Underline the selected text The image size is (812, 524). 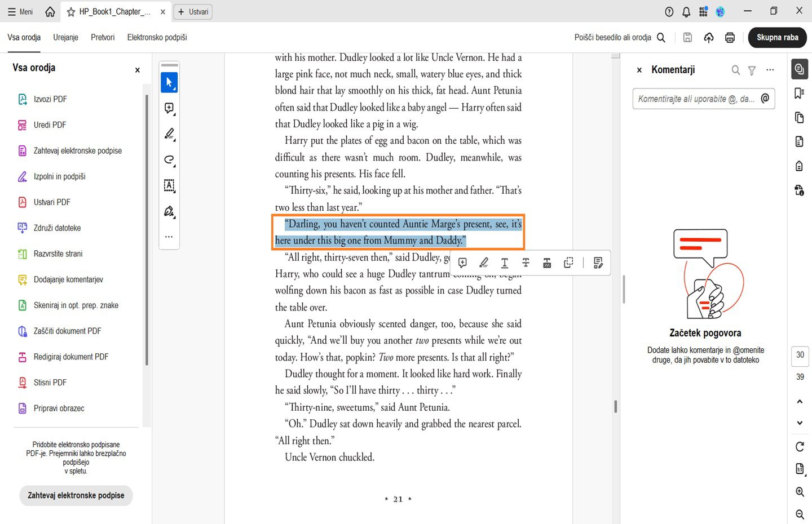505,263
